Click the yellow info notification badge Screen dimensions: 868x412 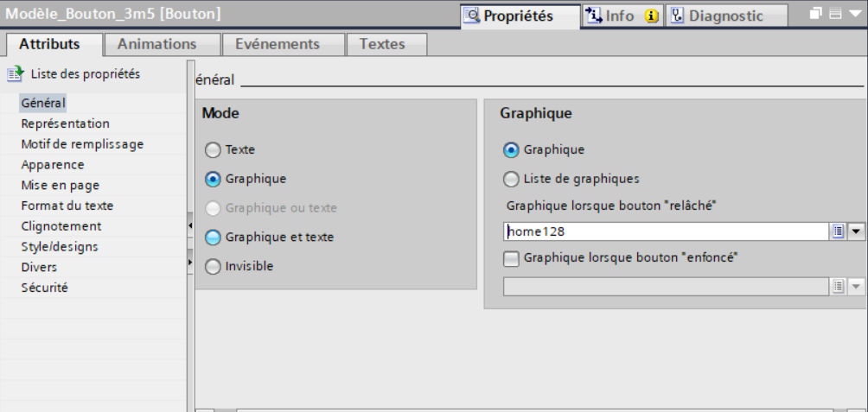point(651,16)
